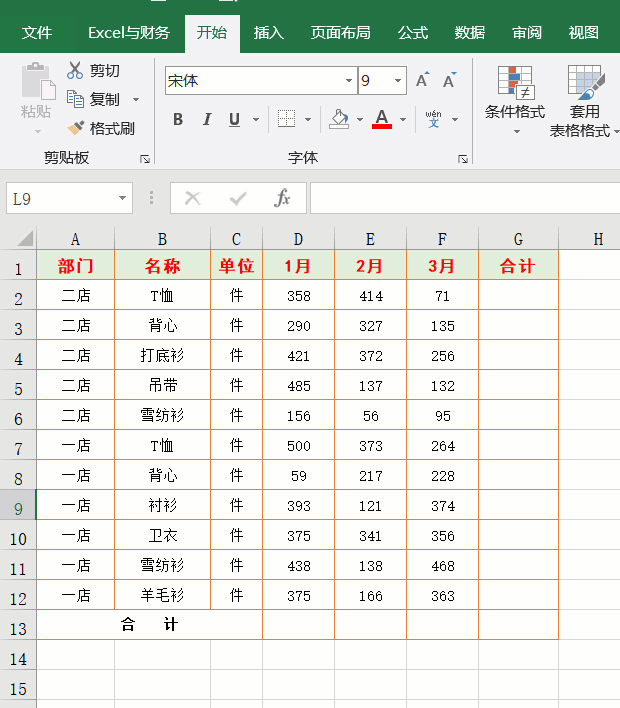Expand Conditional Formatting arrow
Screen dimensions: 620x708
(517, 131)
